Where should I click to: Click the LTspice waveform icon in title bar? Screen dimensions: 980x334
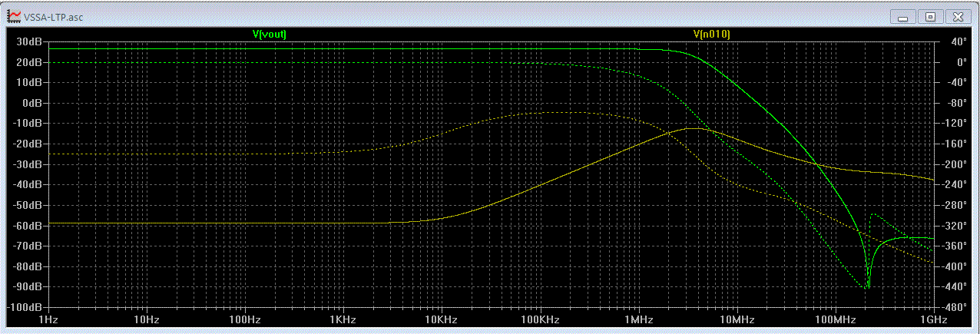[14, 16]
